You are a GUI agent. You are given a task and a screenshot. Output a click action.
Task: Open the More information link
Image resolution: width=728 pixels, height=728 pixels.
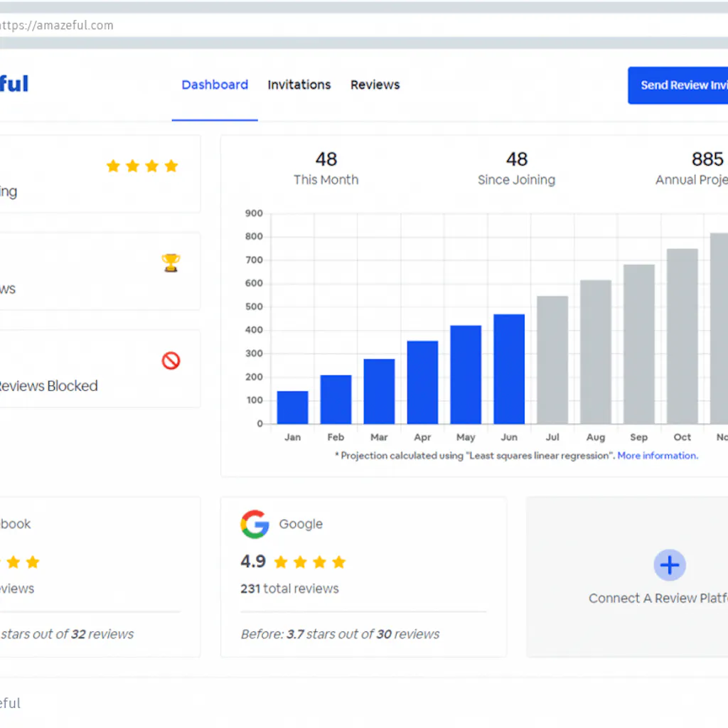tap(657, 456)
